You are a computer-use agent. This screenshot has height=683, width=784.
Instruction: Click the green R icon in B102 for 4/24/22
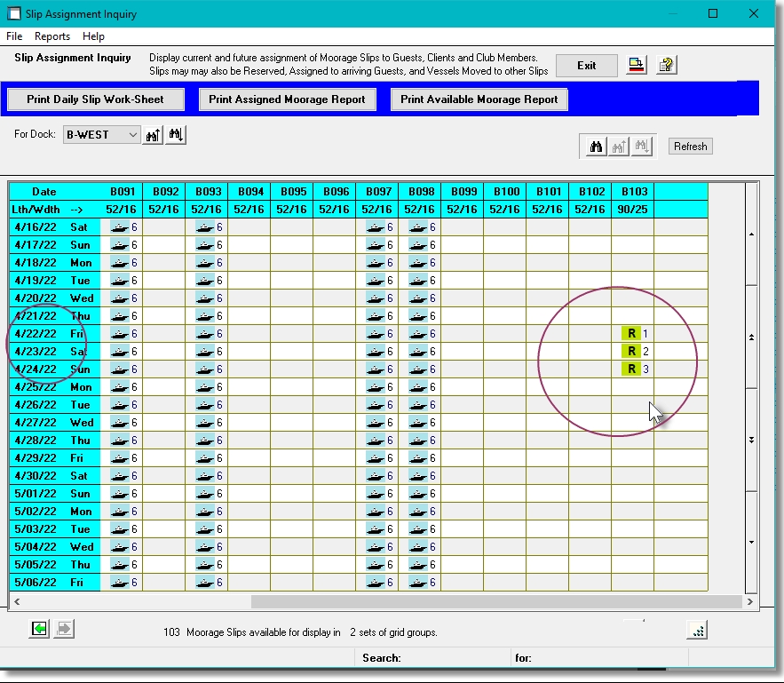[630, 368]
